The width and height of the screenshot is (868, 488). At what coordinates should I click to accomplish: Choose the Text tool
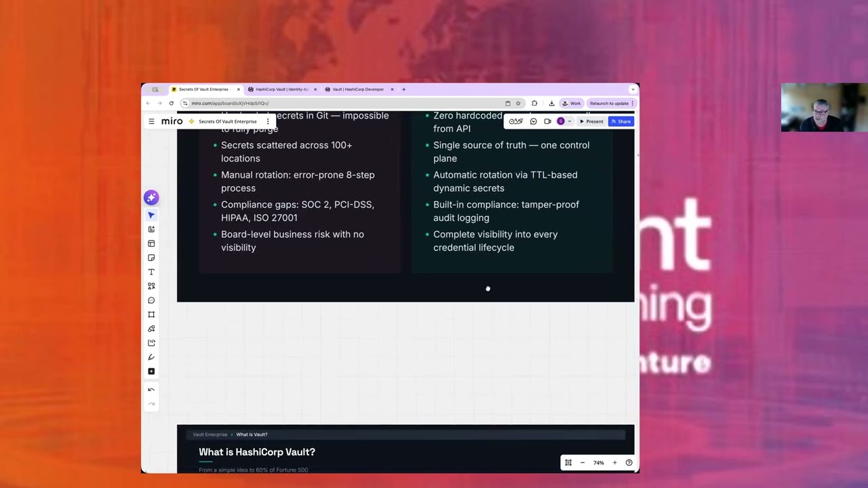pyautogui.click(x=151, y=272)
